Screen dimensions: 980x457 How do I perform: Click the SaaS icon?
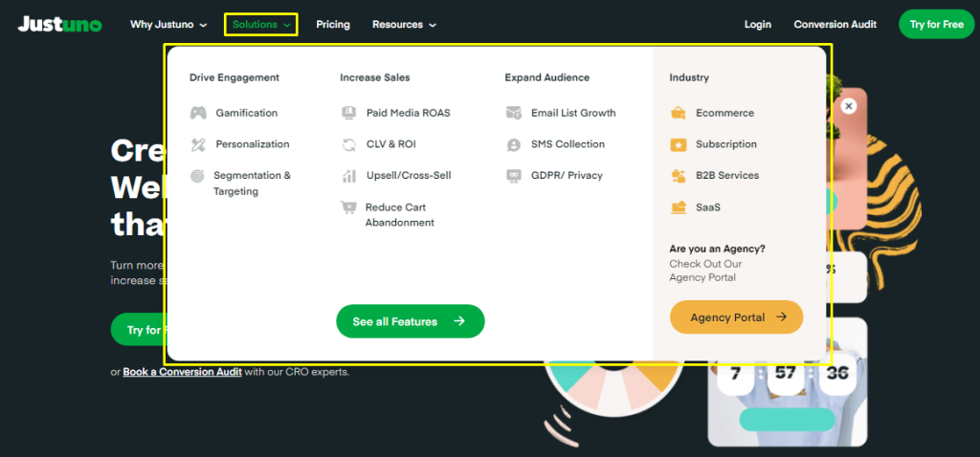(679, 207)
